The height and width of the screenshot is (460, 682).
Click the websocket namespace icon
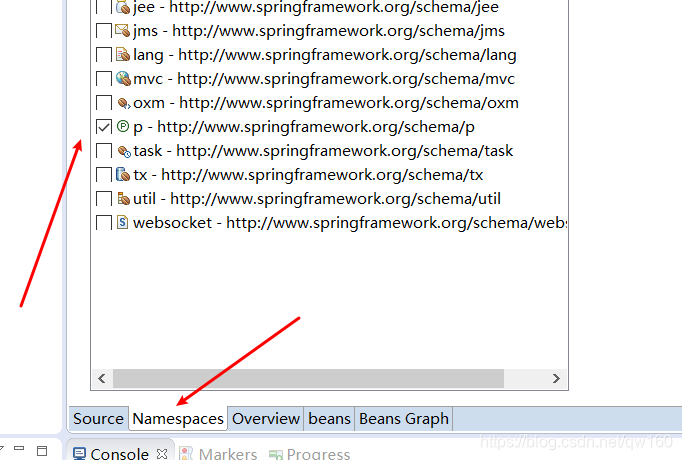123,223
